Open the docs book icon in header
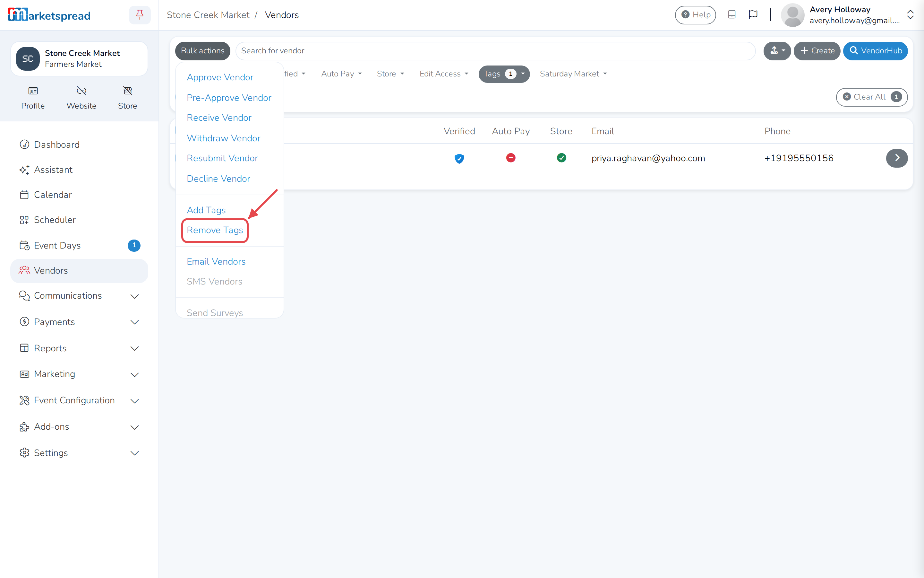 pos(732,14)
